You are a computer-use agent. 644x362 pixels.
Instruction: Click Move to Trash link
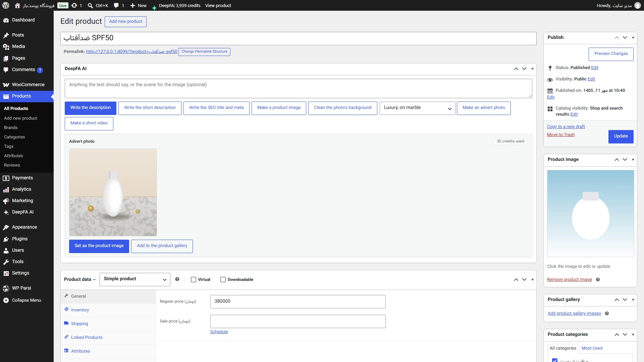(561, 135)
